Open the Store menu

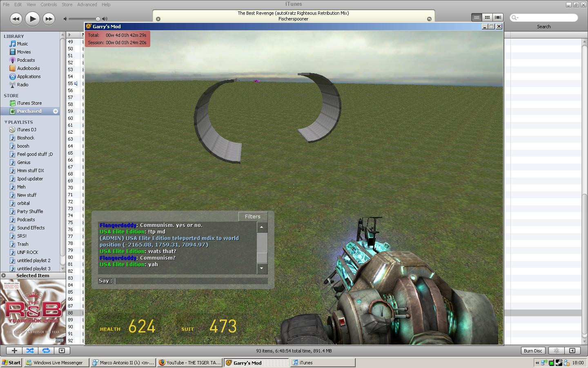67,4
